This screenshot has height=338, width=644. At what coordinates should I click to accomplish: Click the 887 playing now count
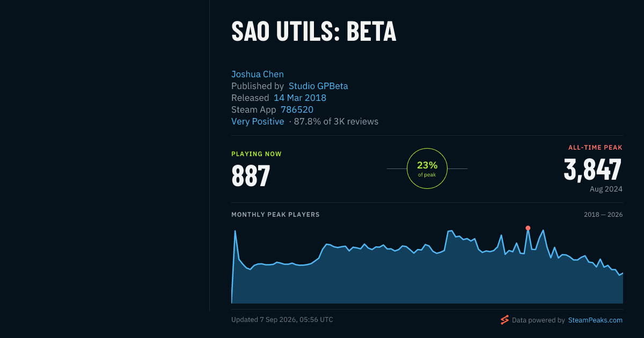pyautogui.click(x=251, y=175)
